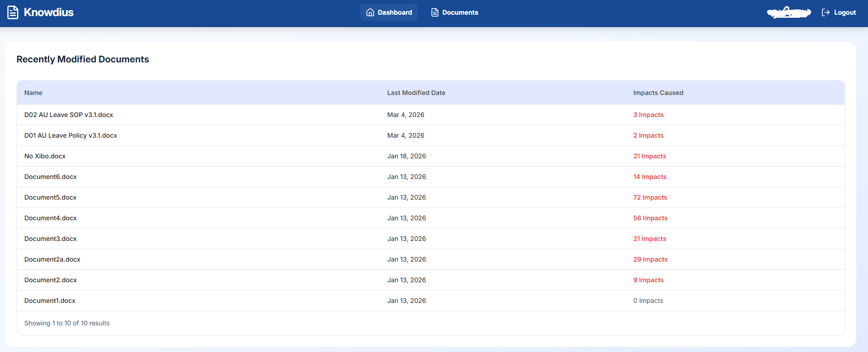Click the Impacts Caused column header
Viewport: 868px width, 352px height.
point(658,93)
